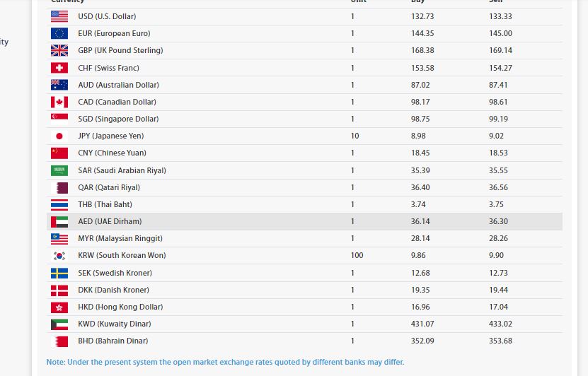Screen dimensions: 588x376
Task: Click the European Euro flag icon
Action: pyautogui.click(x=59, y=33)
